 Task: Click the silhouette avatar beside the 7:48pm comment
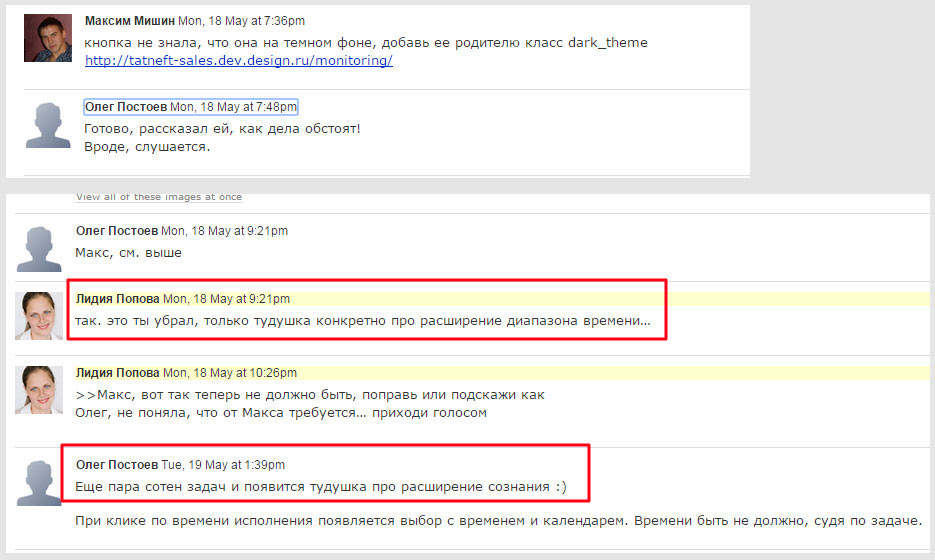tap(48, 125)
